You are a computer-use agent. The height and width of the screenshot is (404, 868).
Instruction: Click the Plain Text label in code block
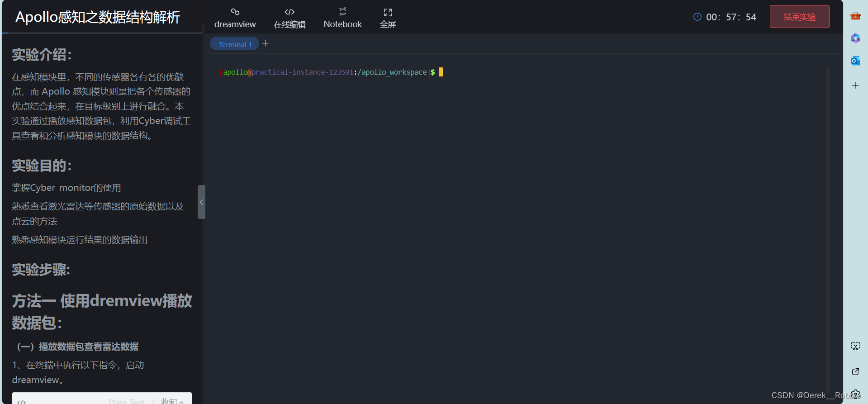tap(126, 401)
